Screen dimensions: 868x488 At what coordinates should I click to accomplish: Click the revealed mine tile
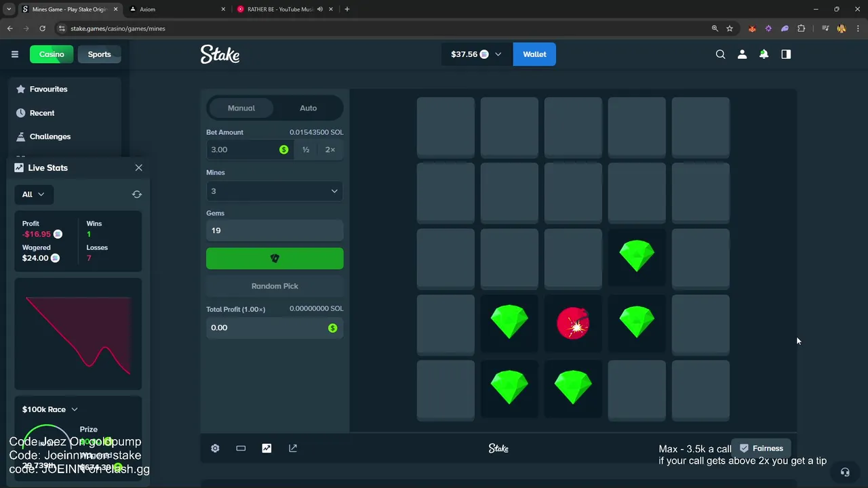(573, 324)
